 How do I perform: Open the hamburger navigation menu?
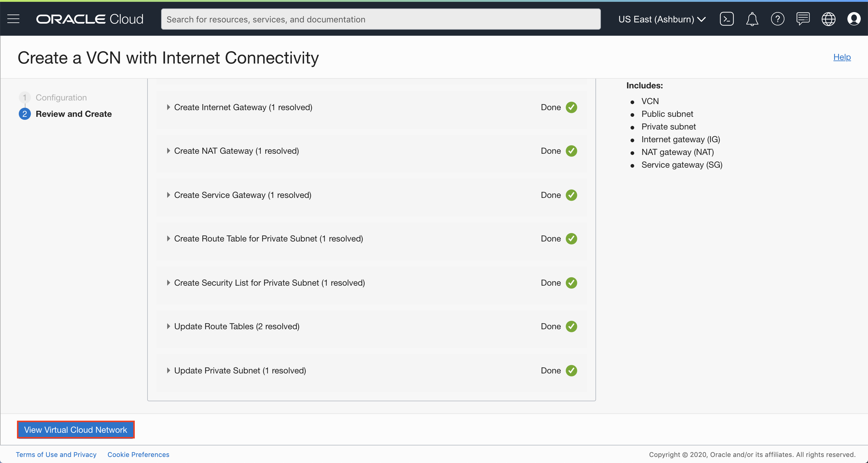[x=14, y=19]
